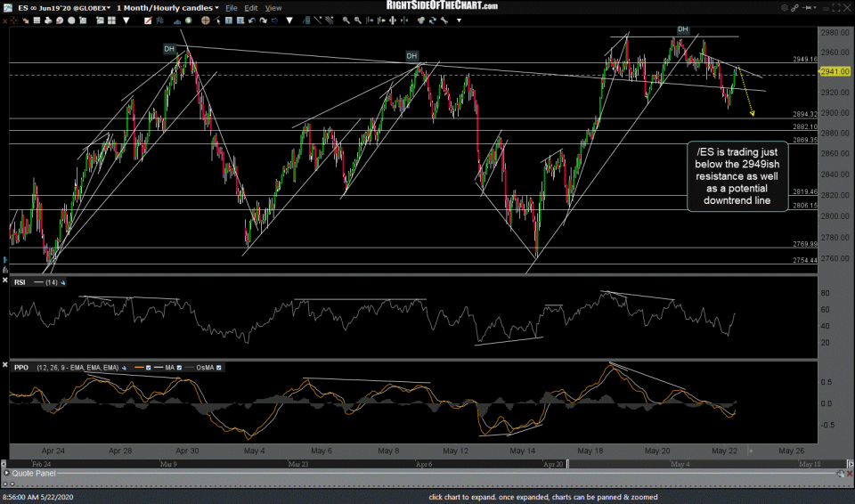The height and width of the screenshot is (504, 855).
Task: Toggle the OsMA histogram checkbox
Action: (x=219, y=368)
